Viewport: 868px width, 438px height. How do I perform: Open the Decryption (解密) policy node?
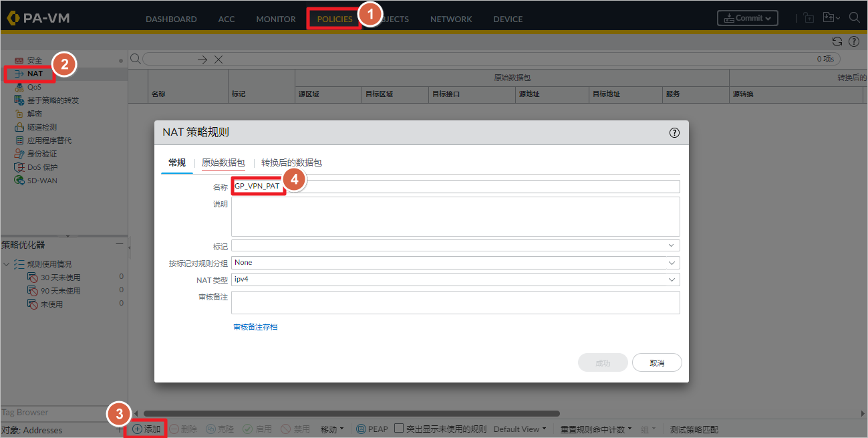[34, 114]
